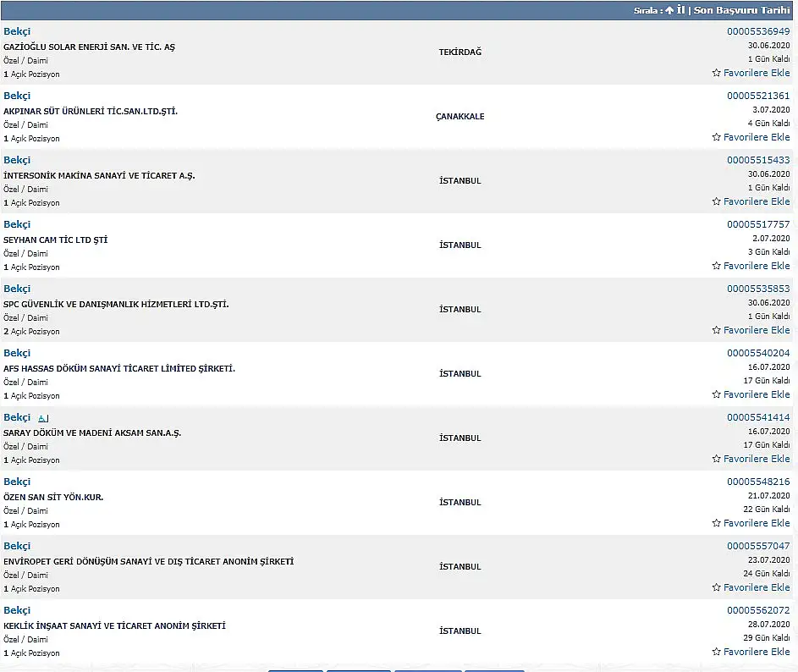798x672 pixels.
Task: Click the ascending sort arrow in the header
Action: [x=669, y=10]
